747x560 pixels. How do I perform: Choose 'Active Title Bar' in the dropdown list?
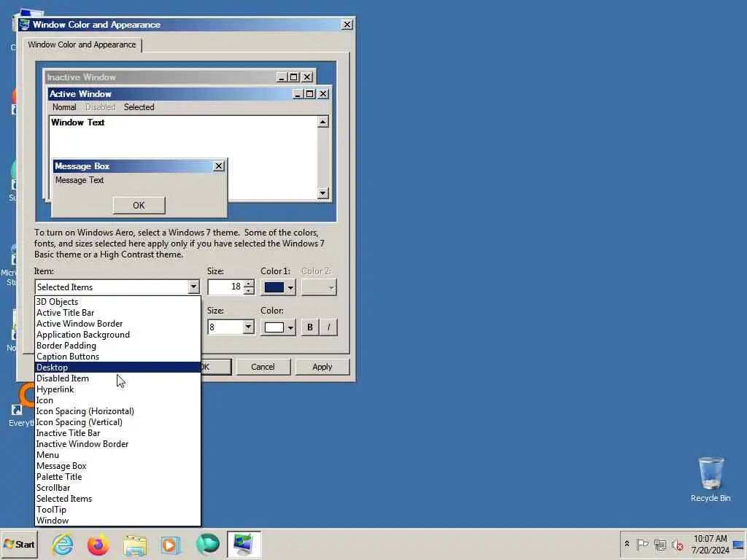click(117, 313)
